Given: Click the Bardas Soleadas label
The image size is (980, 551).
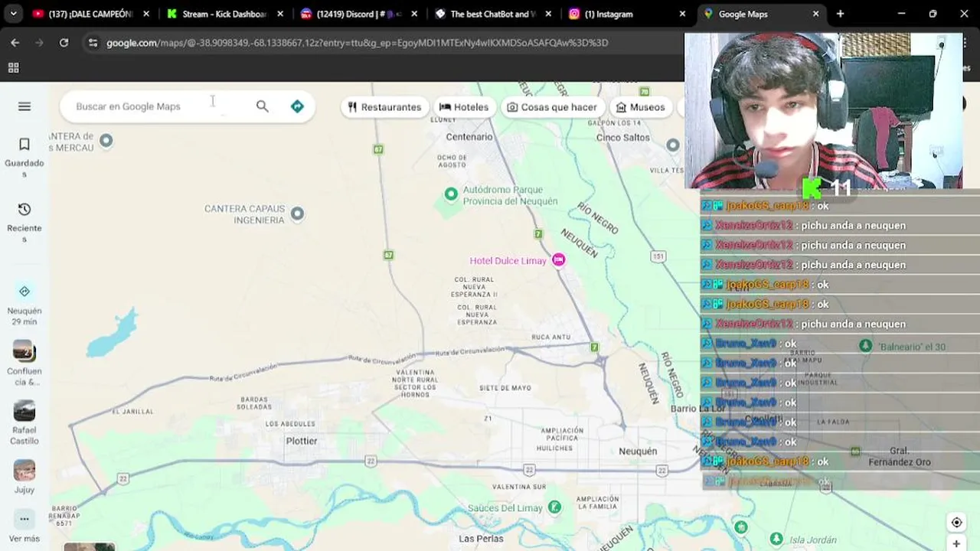Looking at the screenshot, I should coord(255,403).
